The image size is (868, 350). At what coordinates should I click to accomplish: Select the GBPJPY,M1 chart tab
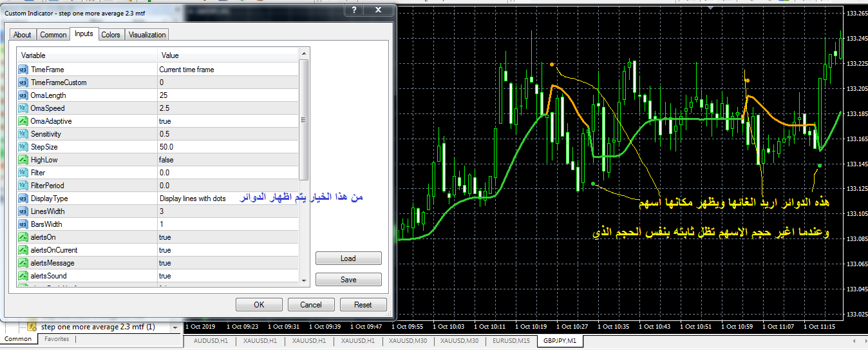coord(561,340)
